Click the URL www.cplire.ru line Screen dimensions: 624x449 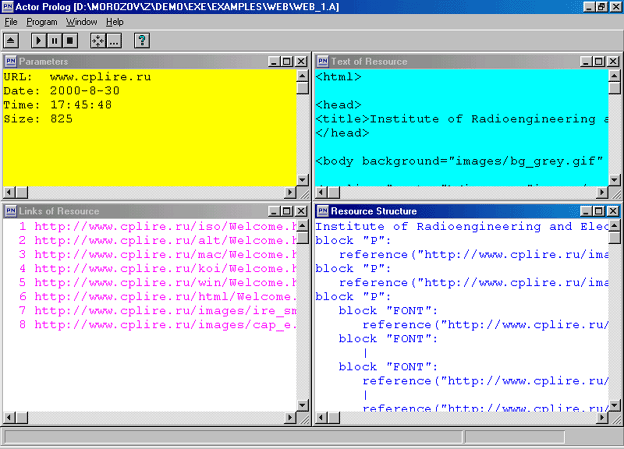click(77, 77)
